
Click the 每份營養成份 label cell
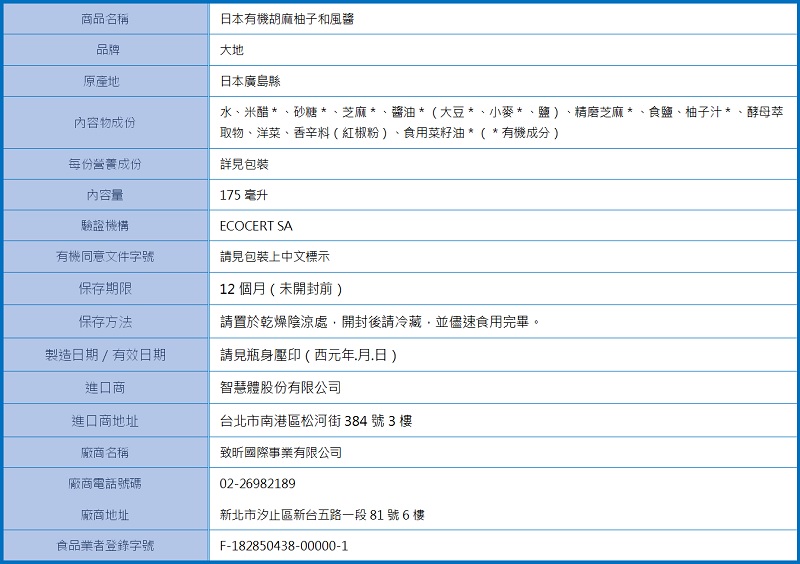coord(105,164)
